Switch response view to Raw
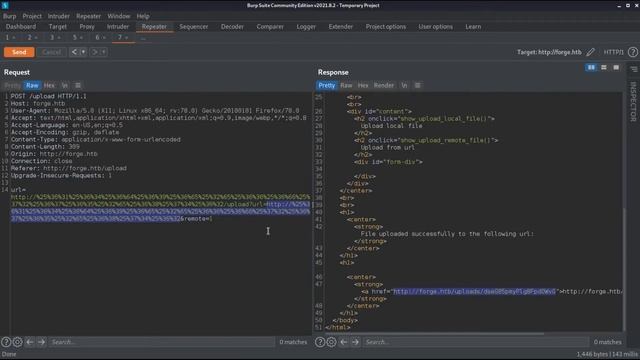The width and height of the screenshot is (640, 360). pos(346,85)
